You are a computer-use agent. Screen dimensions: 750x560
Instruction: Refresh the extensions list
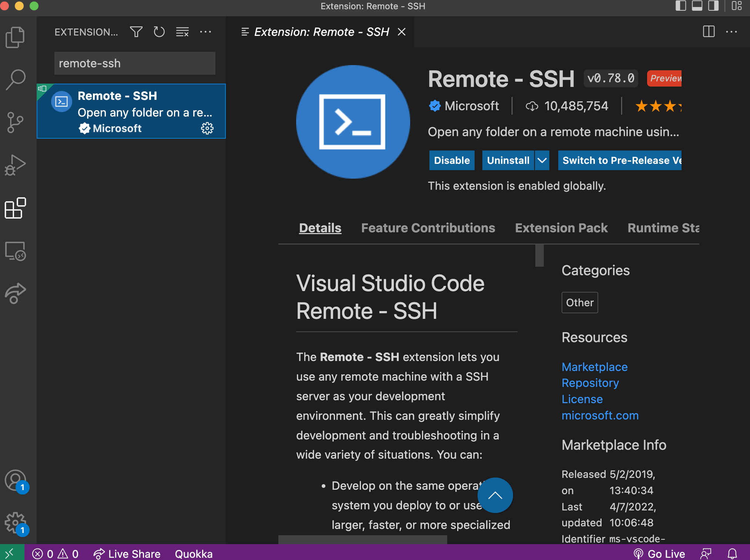tap(159, 32)
